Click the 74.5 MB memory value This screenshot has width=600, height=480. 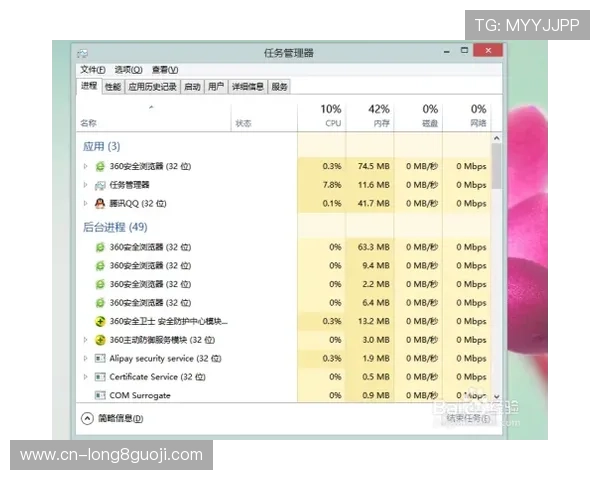(x=373, y=166)
